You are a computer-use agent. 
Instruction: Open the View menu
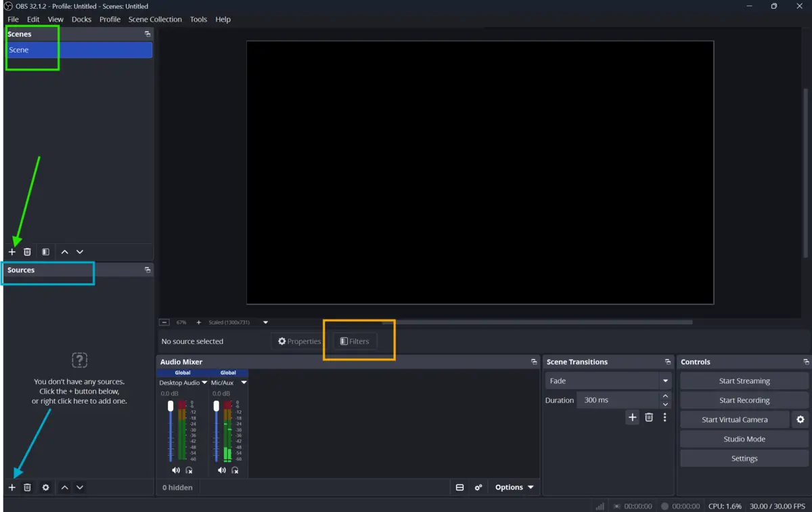click(x=55, y=20)
